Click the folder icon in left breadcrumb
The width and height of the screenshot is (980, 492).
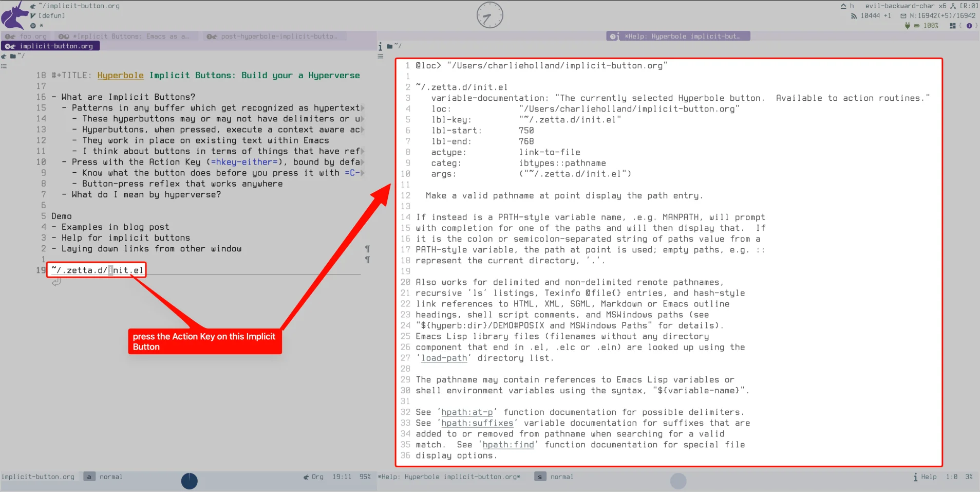click(x=13, y=56)
